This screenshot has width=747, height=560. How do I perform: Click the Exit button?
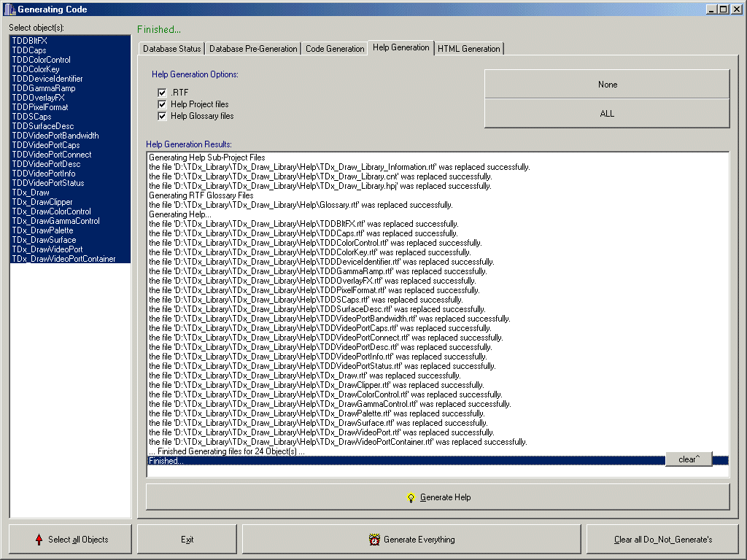click(187, 540)
